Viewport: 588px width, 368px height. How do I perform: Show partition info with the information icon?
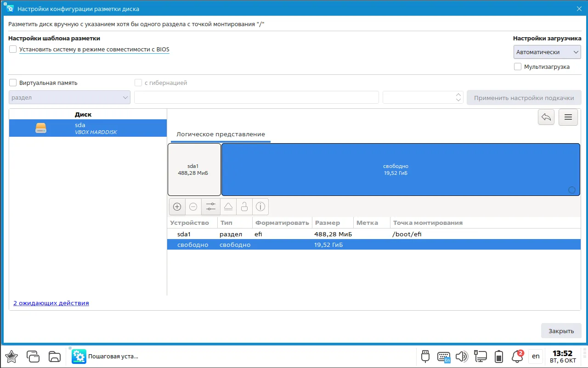coord(260,207)
